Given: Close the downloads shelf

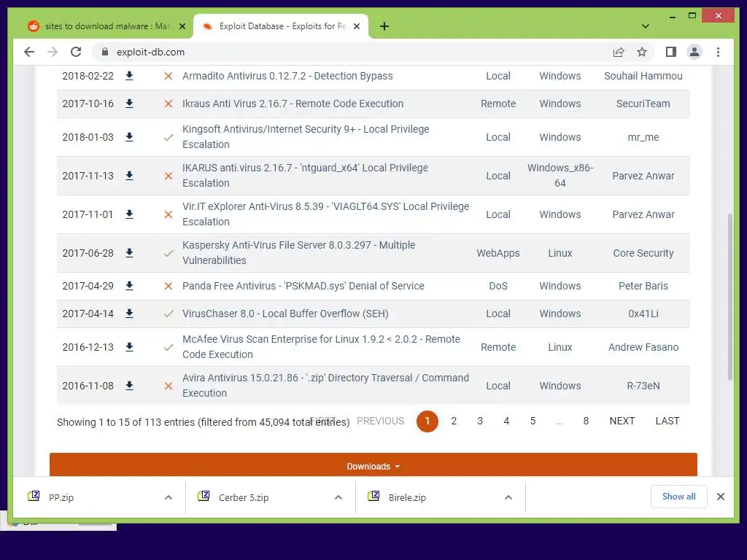Looking at the screenshot, I should [x=720, y=497].
